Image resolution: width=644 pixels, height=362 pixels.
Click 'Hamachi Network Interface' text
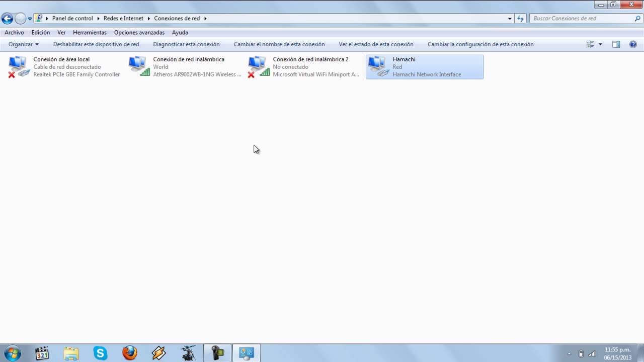(x=427, y=74)
